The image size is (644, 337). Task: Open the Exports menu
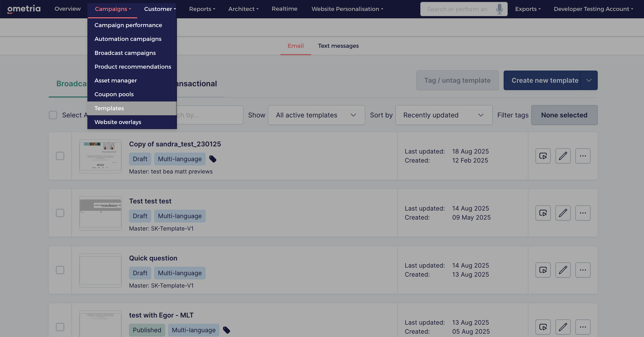coord(528,9)
